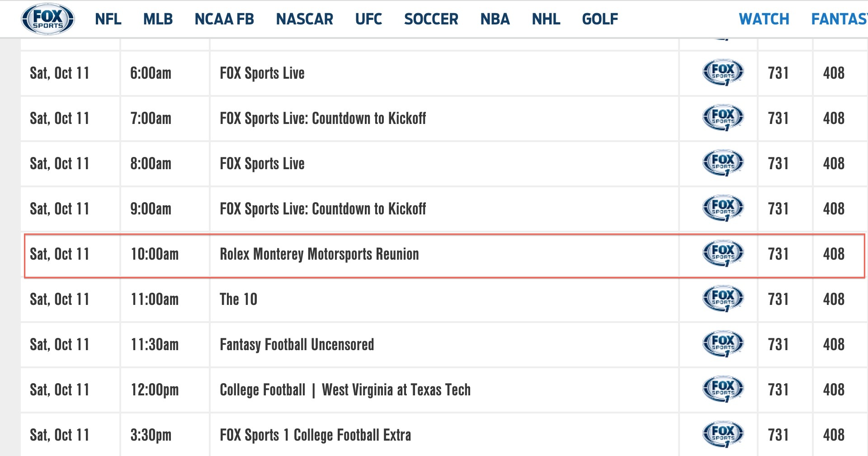Click the FOX Sports logo in header
Screen dimensions: 868x456
pos(48,19)
